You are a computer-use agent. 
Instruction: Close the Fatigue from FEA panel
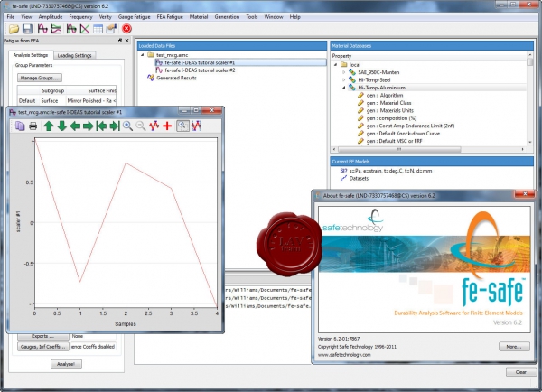point(126,41)
